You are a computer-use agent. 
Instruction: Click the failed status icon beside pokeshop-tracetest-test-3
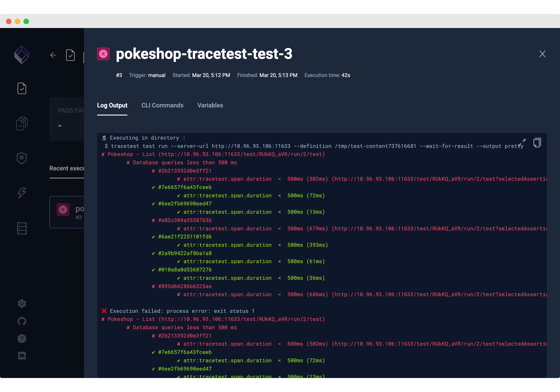point(103,54)
